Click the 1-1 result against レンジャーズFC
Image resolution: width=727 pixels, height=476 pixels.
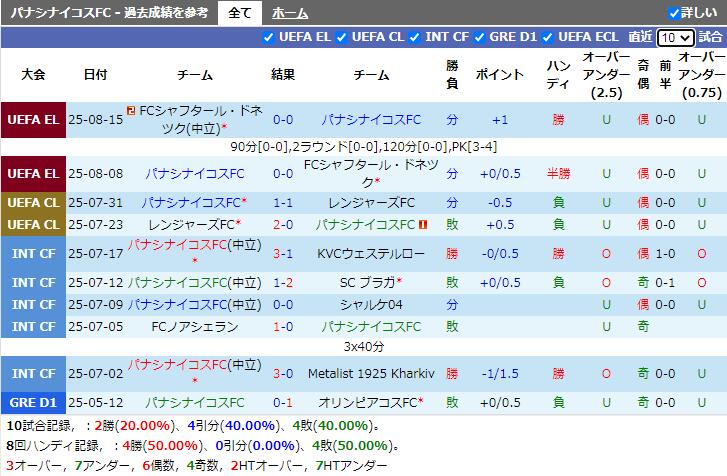click(283, 203)
